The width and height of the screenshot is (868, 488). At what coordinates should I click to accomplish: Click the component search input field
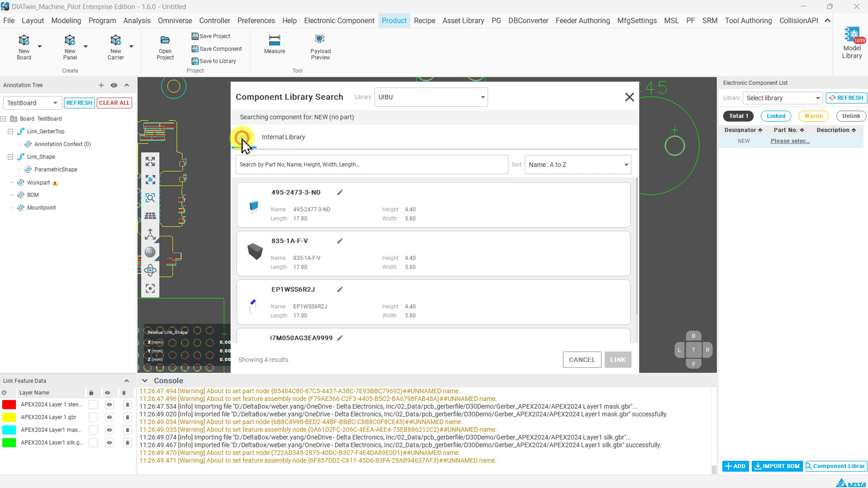click(x=372, y=164)
